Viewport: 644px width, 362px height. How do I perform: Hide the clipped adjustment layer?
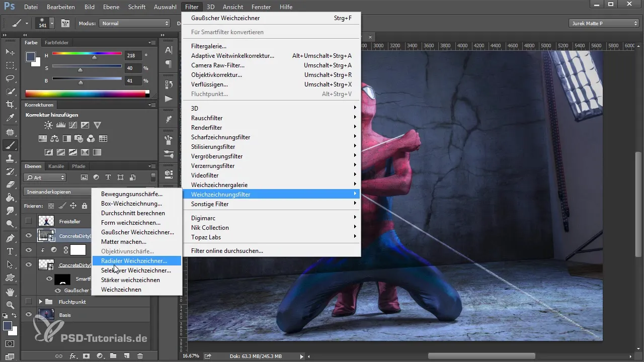29,250
